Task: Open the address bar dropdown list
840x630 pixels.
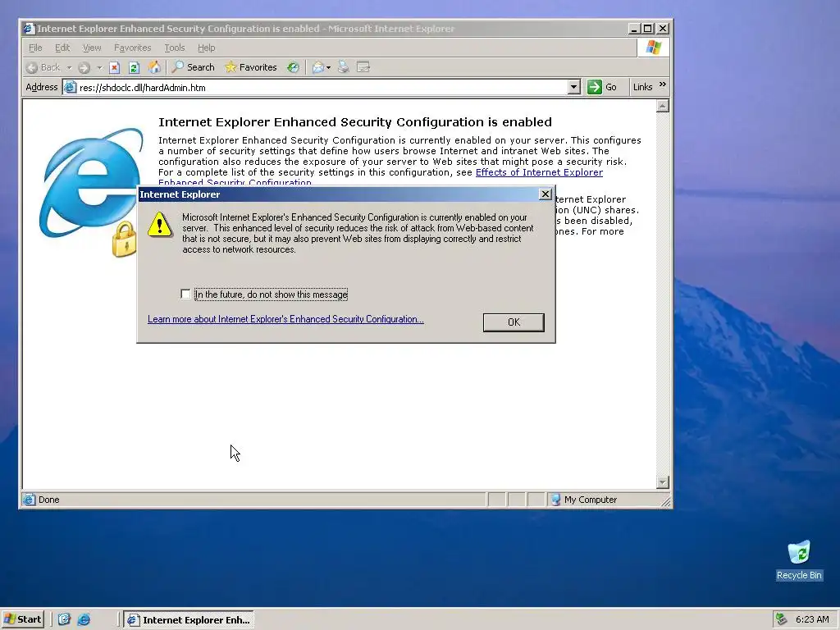Action: point(573,87)
